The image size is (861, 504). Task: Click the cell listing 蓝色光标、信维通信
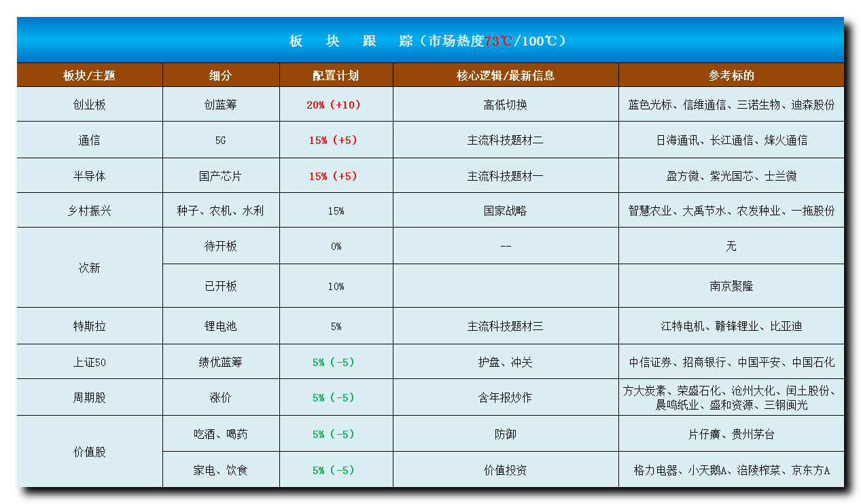731,105
